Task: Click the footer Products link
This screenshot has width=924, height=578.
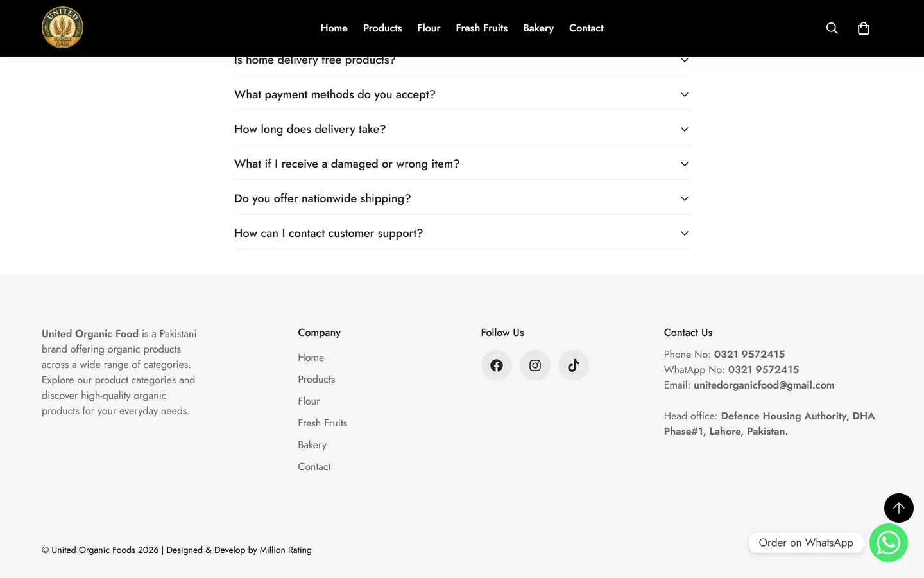Action: click(x=316, y=380)
